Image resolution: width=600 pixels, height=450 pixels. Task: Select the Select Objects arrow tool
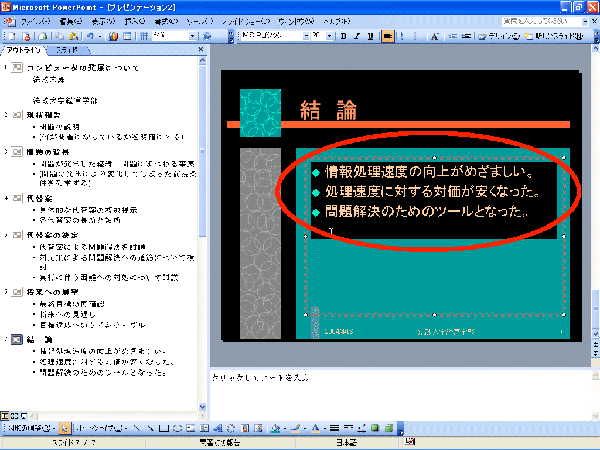(x=65, y=428)
